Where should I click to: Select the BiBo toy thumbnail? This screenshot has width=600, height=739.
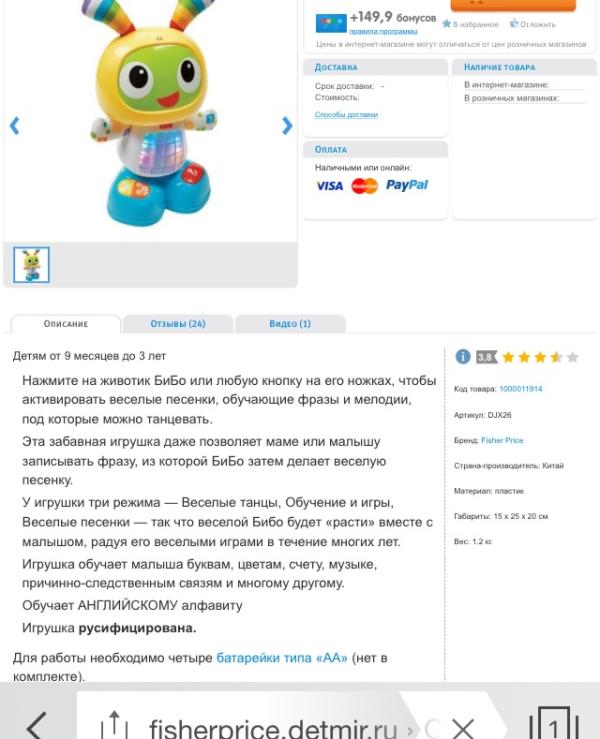click(32, 265)
